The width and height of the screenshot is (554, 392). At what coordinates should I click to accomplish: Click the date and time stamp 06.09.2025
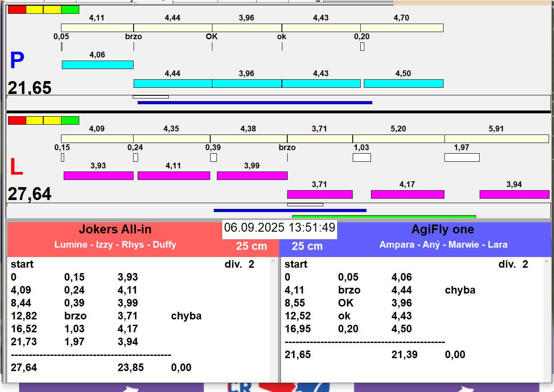click(280, 228)
